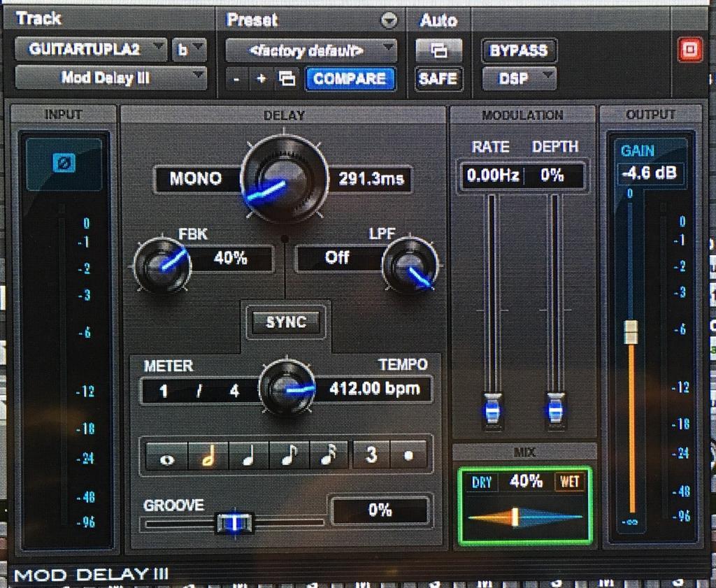716x588 pixels.
Task: Click the DRY label in Mix
Action: (x=482, y=482)
